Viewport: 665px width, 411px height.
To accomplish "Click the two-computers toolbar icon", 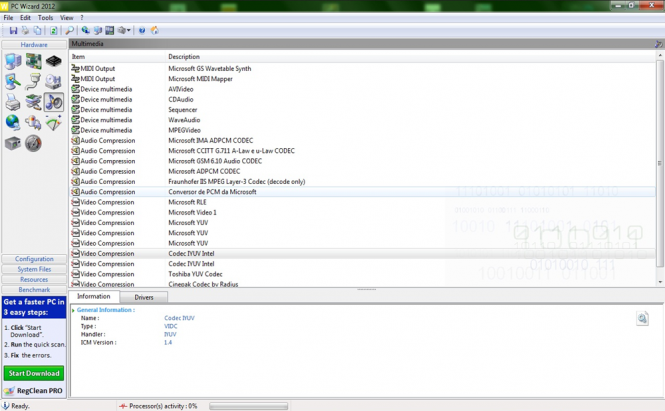I will click(x=98, y=30).
